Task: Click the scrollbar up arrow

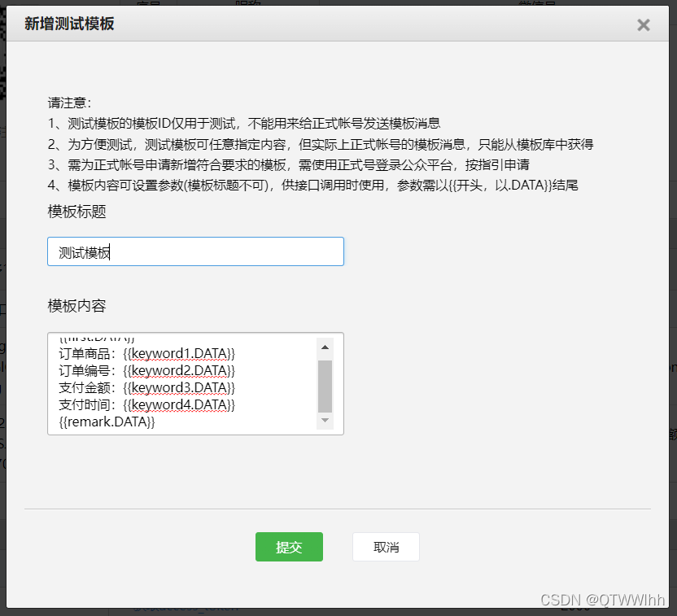Action: pyautogui.click(x=325, y=347)
